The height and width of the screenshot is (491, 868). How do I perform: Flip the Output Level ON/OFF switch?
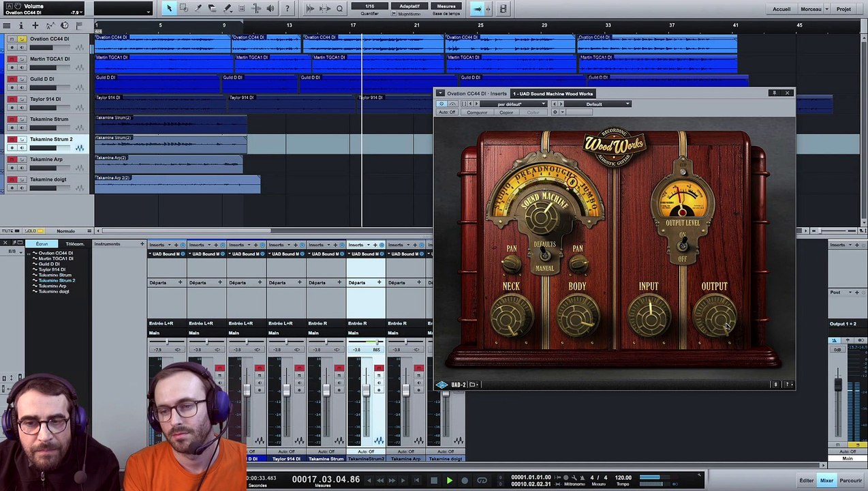[682, 247]
